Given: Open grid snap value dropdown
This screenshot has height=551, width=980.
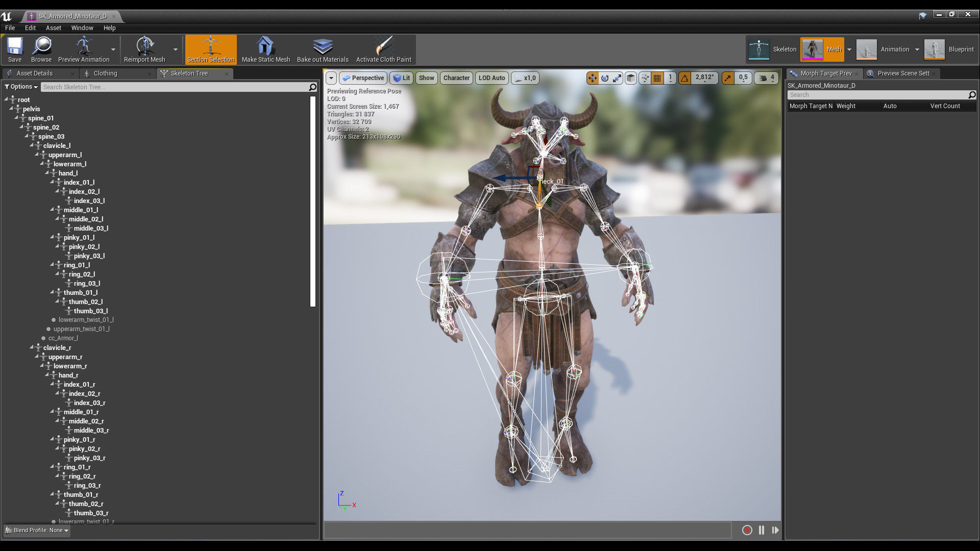Looking at the screenshot, I should [670, 78].
